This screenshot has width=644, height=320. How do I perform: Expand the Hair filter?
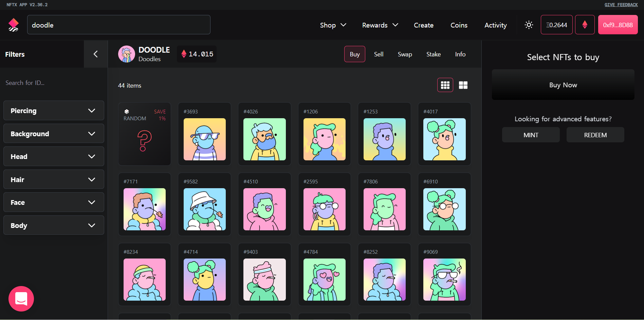point(54,179)
